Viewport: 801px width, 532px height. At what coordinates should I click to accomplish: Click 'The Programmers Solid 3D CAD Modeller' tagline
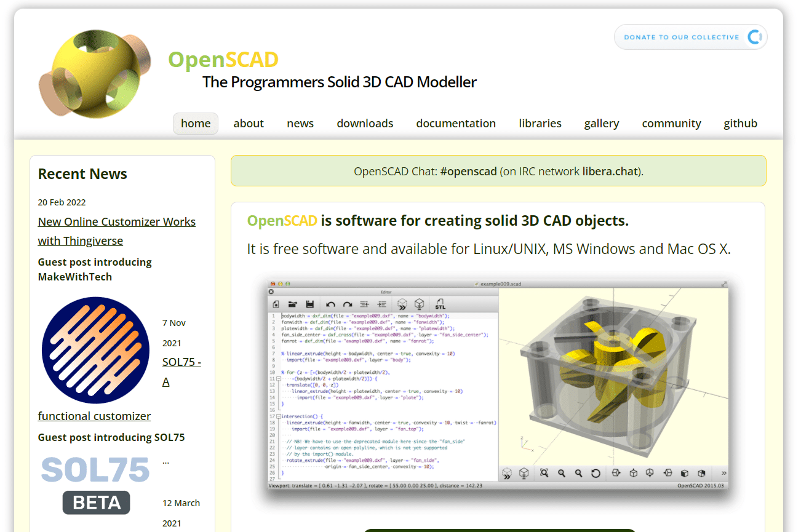coord(340,82)
